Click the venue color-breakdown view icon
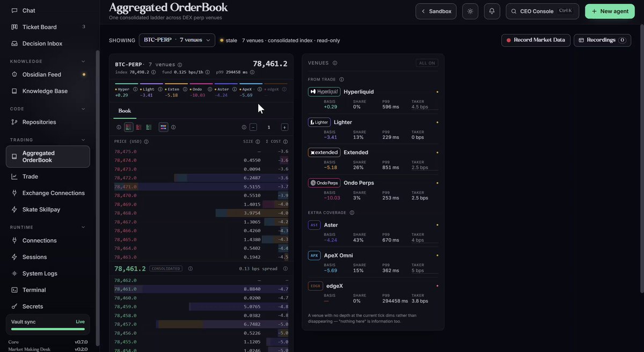644x352 pixels. click(x=164, y=127)
